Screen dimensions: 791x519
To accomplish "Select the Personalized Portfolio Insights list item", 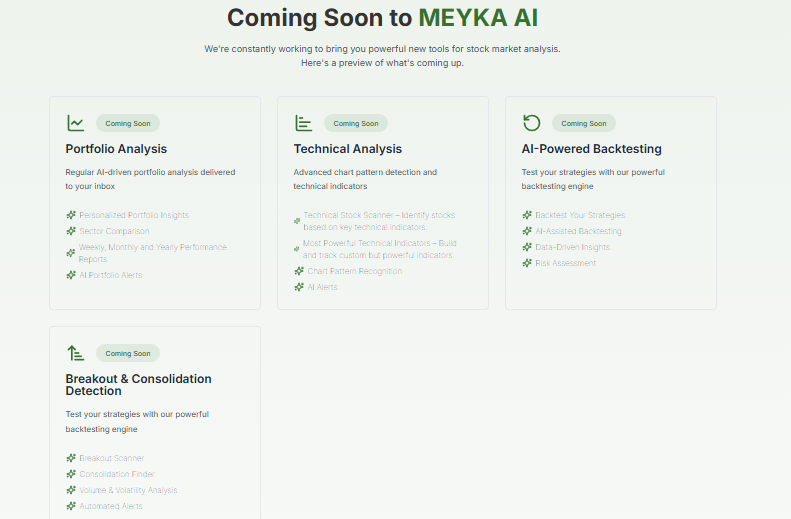I will (134, 215).
